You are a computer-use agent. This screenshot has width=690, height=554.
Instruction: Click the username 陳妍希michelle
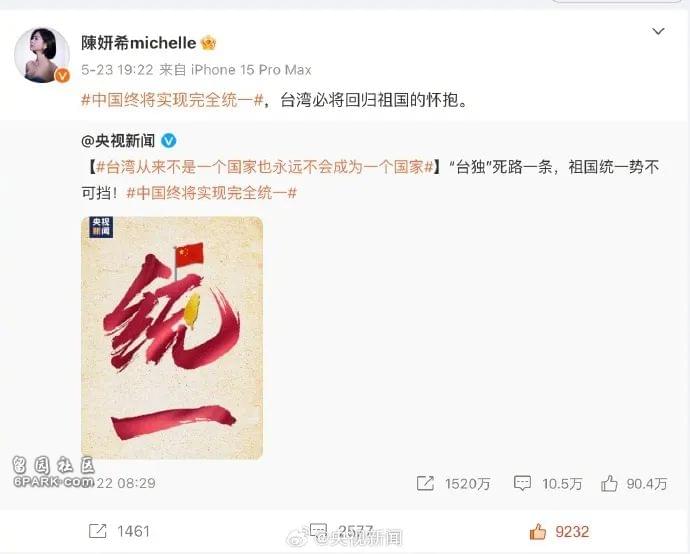tap(139, 43)
